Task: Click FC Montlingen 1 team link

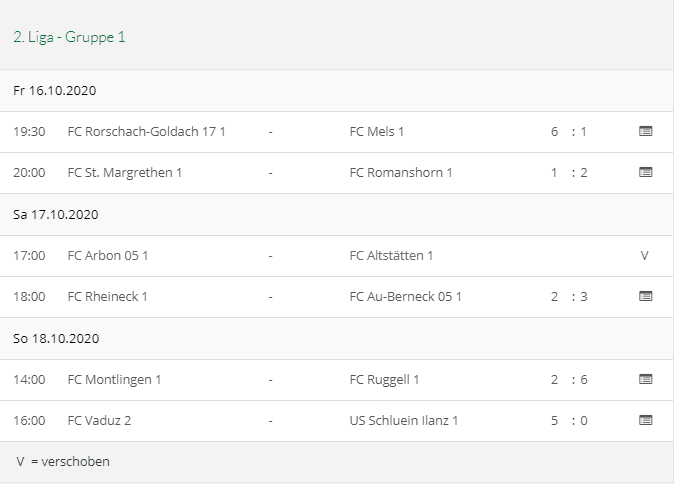Action: pyautogui.click(x=114, y=379)
